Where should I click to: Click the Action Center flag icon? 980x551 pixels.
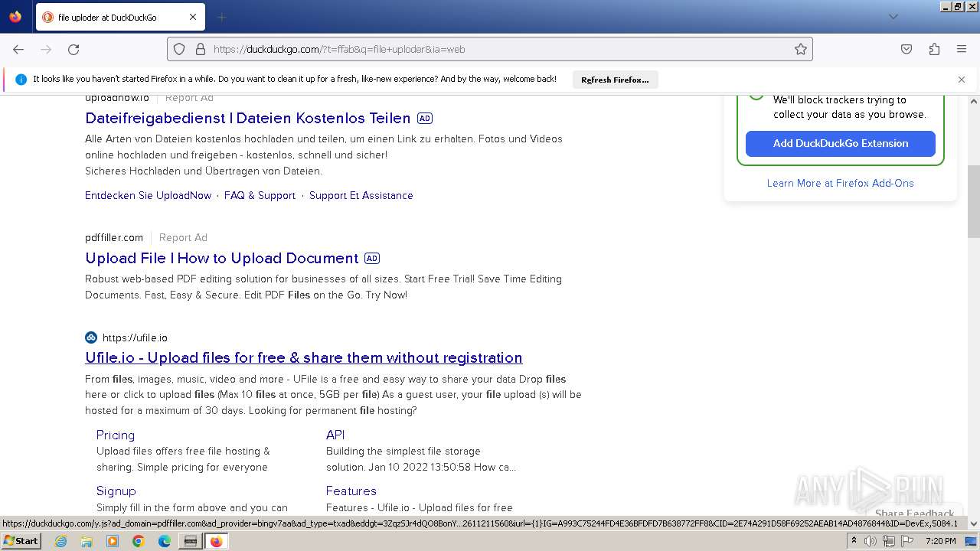coord(907,541)
